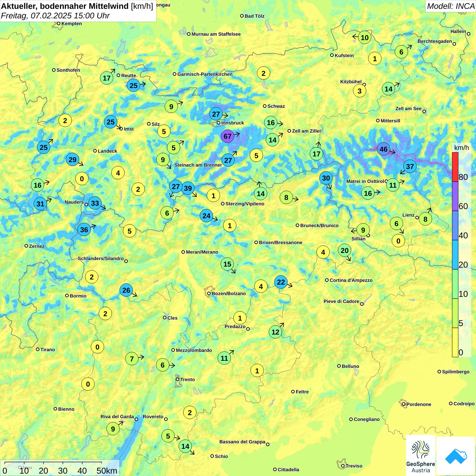Click the Bozen/Bolzano city label
The image size is (476, 476).
click(x=228, y=294)
